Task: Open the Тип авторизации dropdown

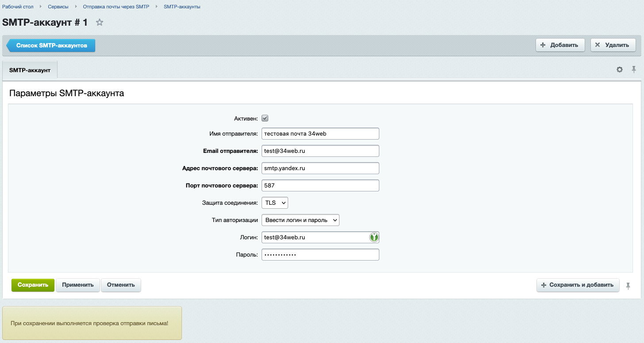Action: pyautogui.click(x=301, y=220)
